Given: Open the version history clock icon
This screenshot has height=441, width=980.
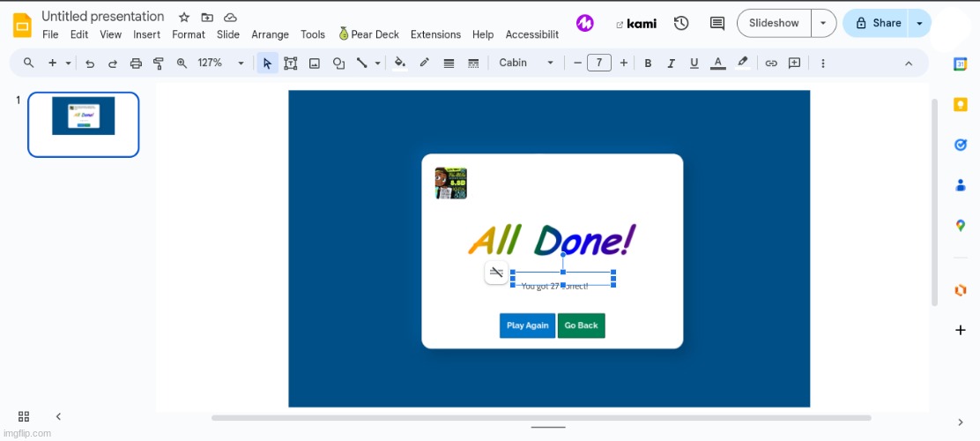Looking at the screenshot, I should pyautogui.click(x=681, y=23).
